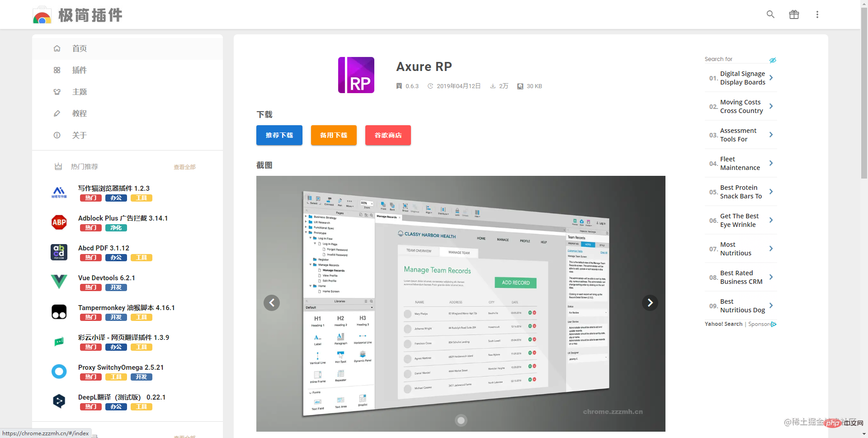868x438 pixels.
Task: Click the Sponsored ad-choices triangle icon
Action: 774,324
